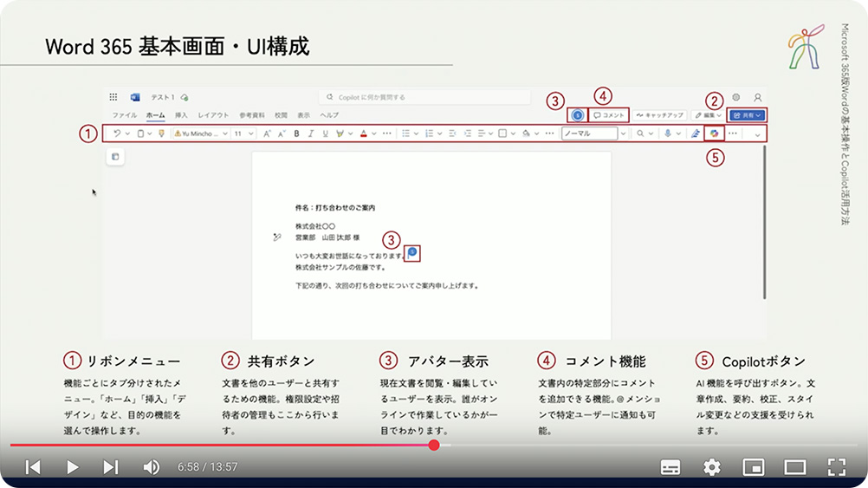Open the navigation pane icon beside document
Screen dimensions: 868x488
point(115,157)
